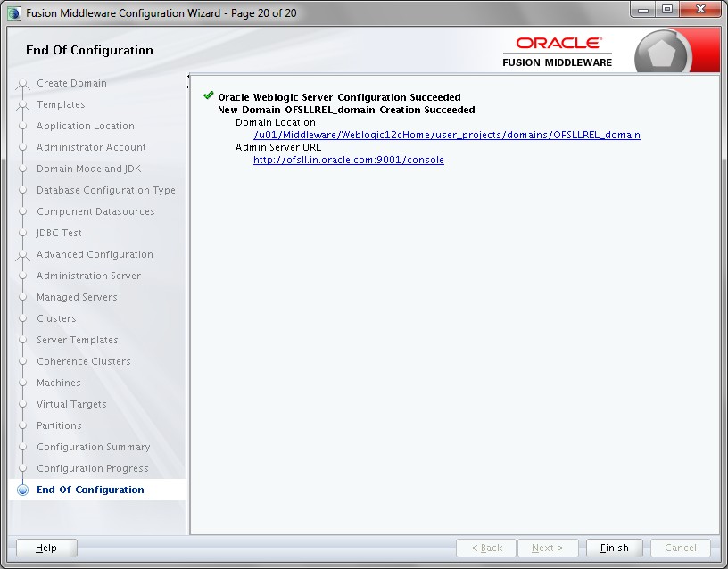
Task: Click the 'Admin Server URL' label
Action: pos(278,147)
